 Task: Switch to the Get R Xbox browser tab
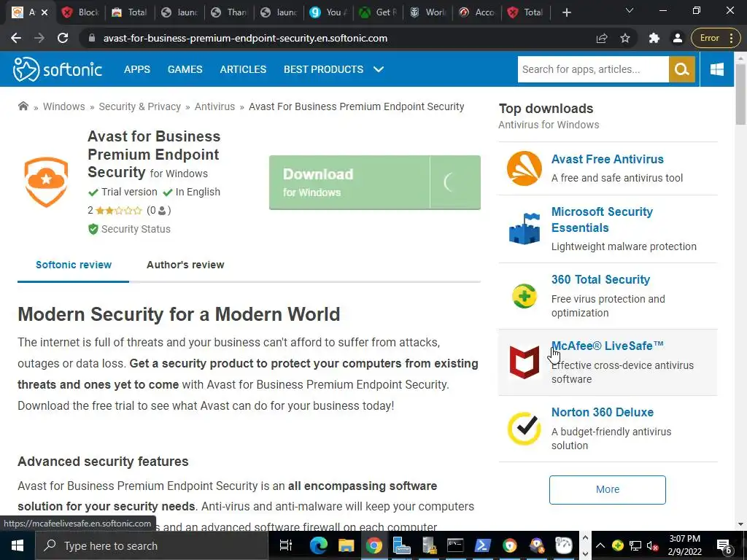[x=378, y=12]
